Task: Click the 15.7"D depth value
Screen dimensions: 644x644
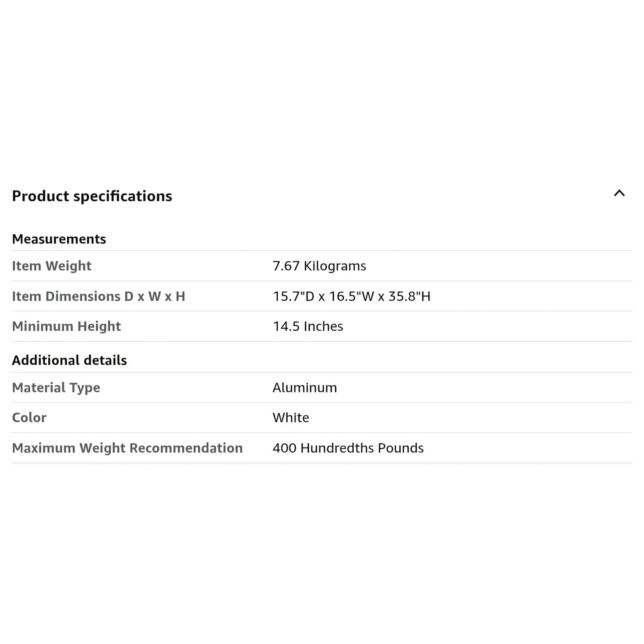Action: [x=294, y=296]
